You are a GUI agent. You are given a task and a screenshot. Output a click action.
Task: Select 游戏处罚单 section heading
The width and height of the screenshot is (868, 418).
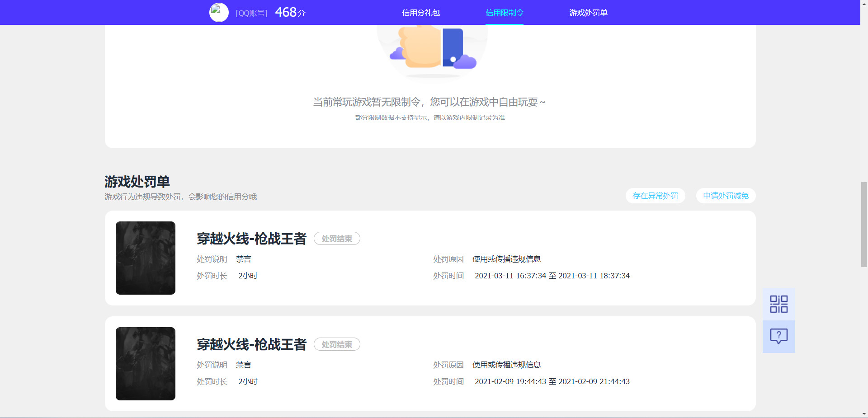click(x=137, y=182)
